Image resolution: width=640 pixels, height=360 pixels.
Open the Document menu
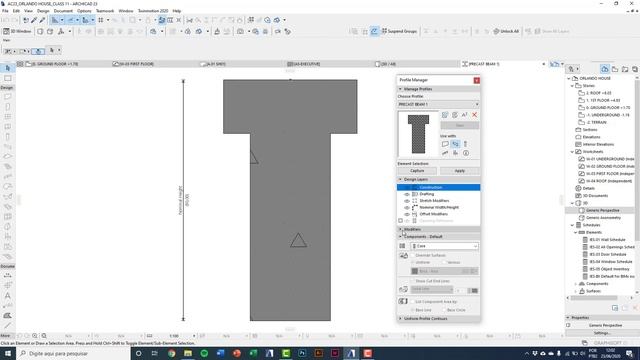(x=63, y=11)
